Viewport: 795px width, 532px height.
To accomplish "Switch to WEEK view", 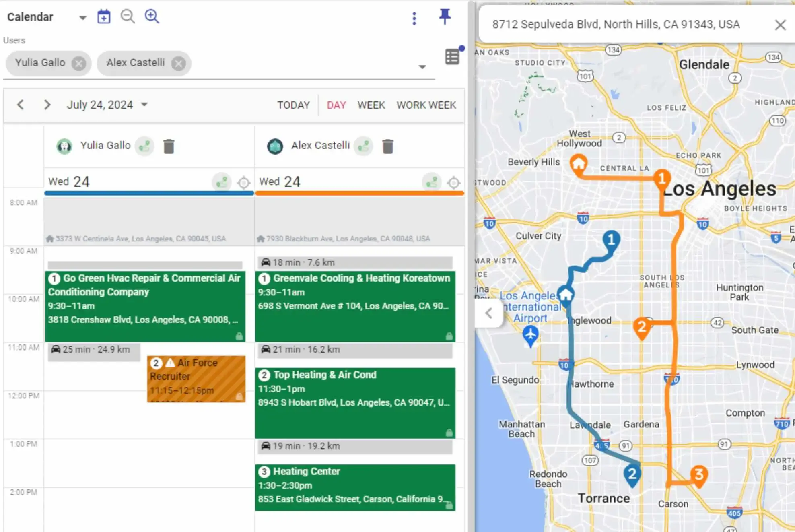I will [371, 105].
